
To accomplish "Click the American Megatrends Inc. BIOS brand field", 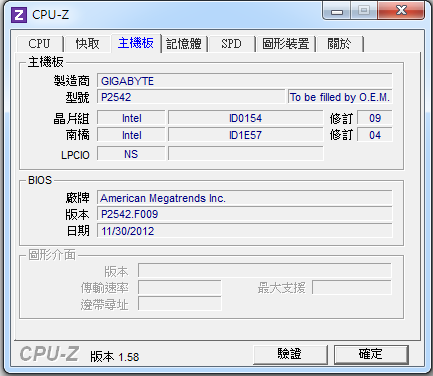I will 245,198.
